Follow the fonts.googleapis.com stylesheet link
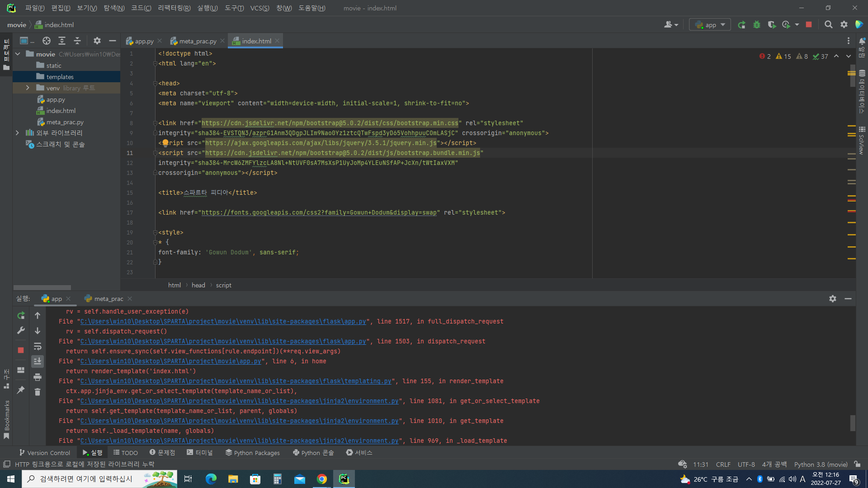 click(319, 212)
